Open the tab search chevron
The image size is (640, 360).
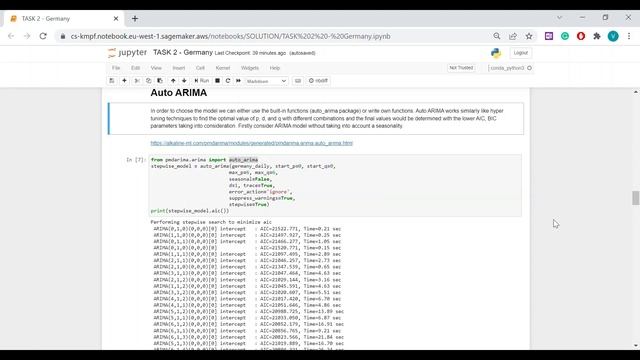[x=559, y=18]
